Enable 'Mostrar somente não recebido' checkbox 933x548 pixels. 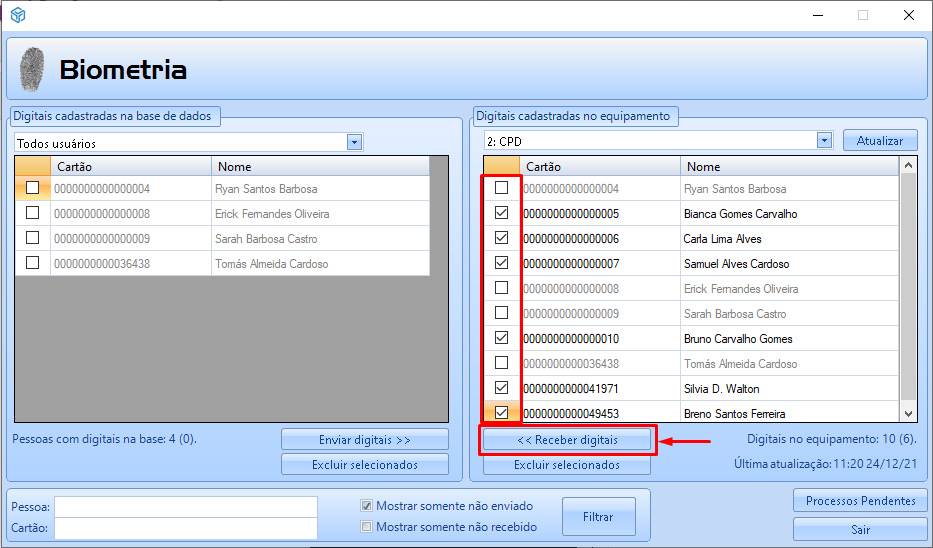367,527
